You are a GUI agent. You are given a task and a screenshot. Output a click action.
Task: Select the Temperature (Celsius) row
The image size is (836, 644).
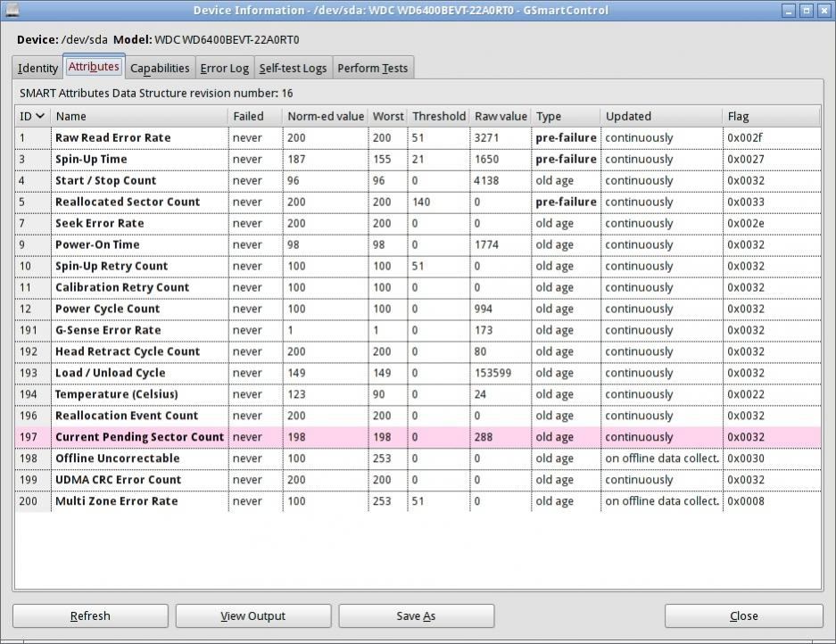[x=418, y=394]
